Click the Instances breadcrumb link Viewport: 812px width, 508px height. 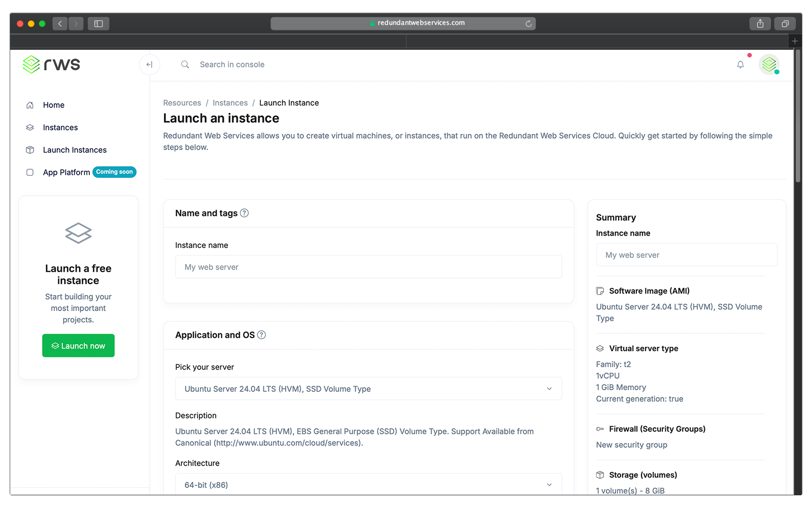230,103
